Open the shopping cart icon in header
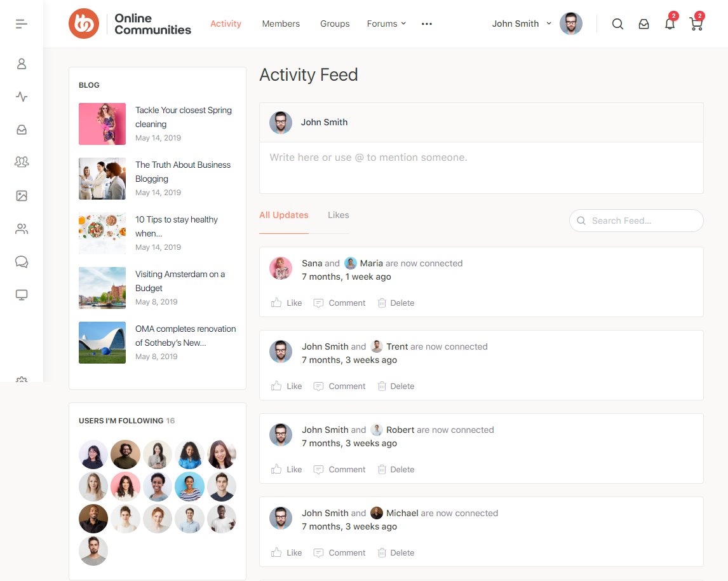Image resolution: width=728 pixels, height=581 pixels. click(696, 24)
